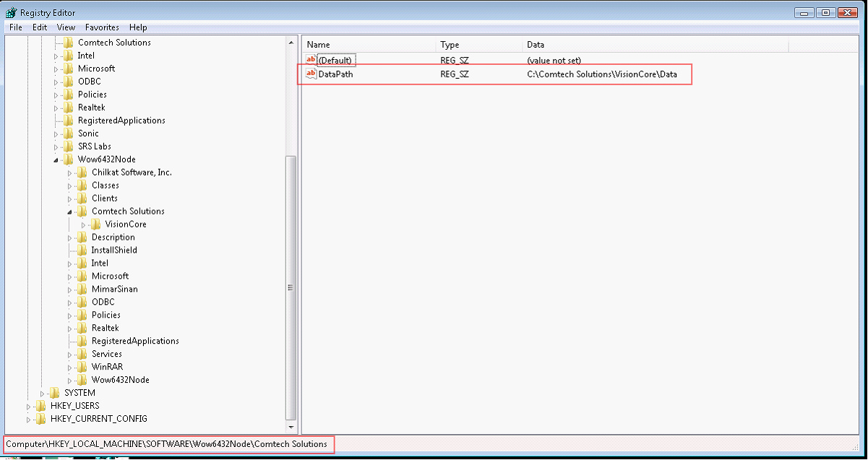Expand the SYSTEM key
The width and height of the screenshot is (868, 460).
(x=43, y=394)
